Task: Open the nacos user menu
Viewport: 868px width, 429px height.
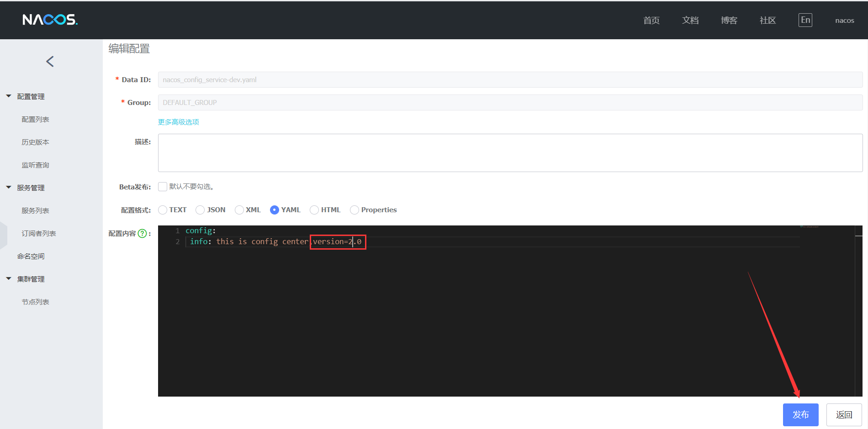Action: coord(845,20)
